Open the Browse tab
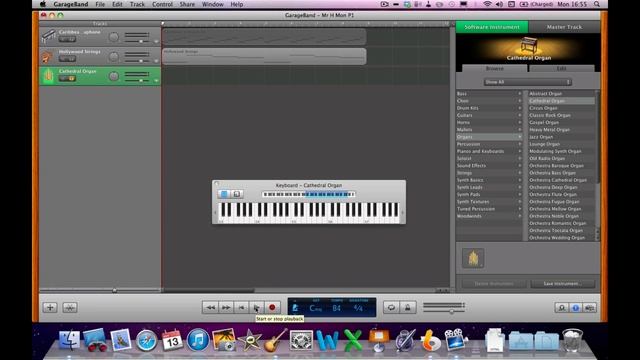This screenshot has width=640, height=360. [x=494, y=69]
